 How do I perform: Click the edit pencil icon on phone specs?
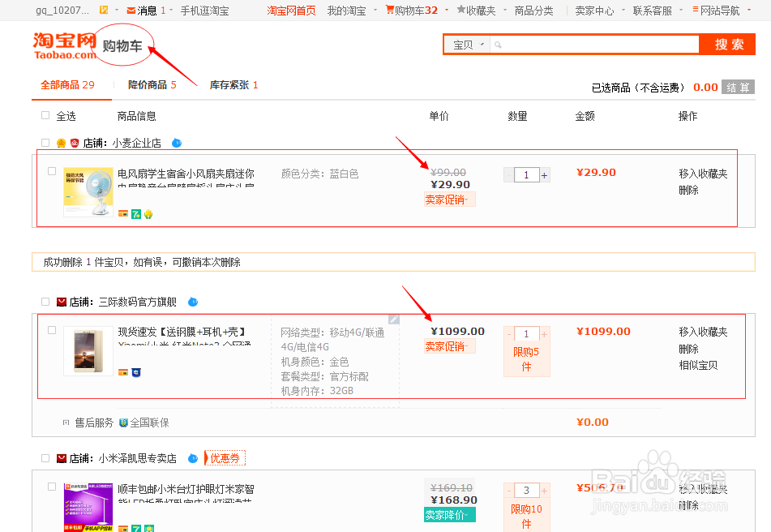(x=393, y=320)
